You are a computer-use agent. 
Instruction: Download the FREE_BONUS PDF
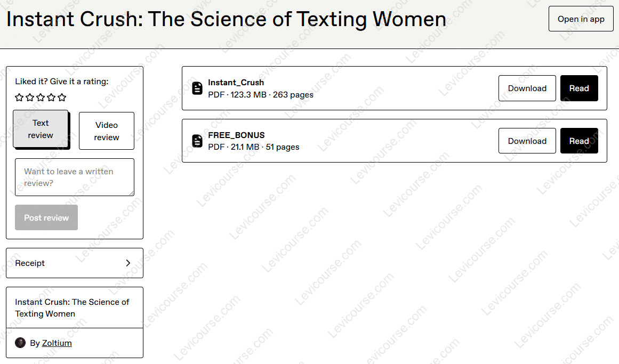coord(527,141)
